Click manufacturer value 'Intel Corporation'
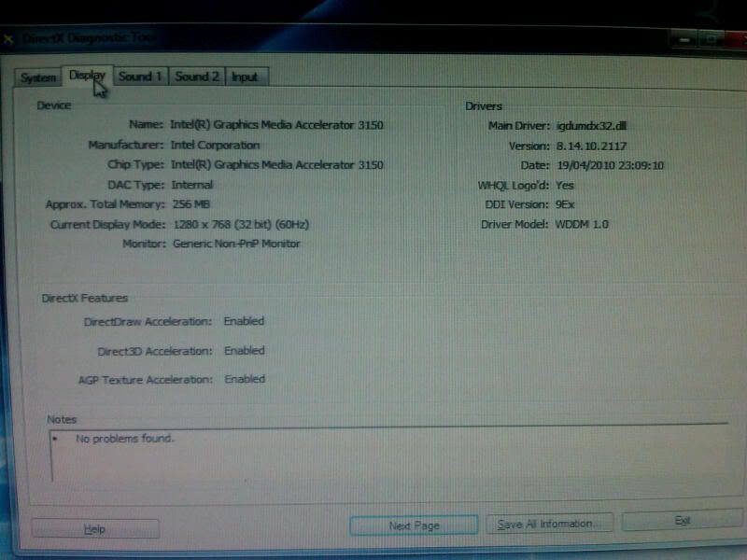This screenshot has width=747, height=560. click(216, 145)
